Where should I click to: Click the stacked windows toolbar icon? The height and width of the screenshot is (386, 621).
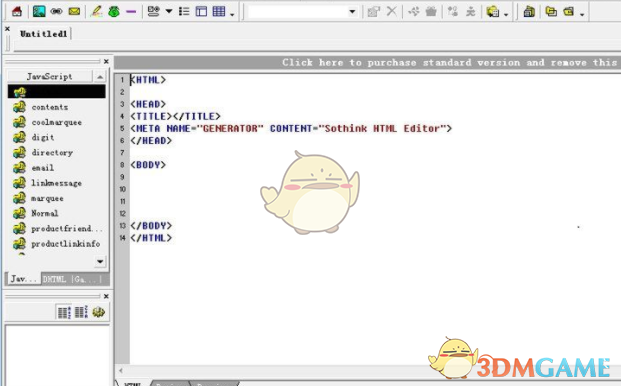tap(529, 11)
